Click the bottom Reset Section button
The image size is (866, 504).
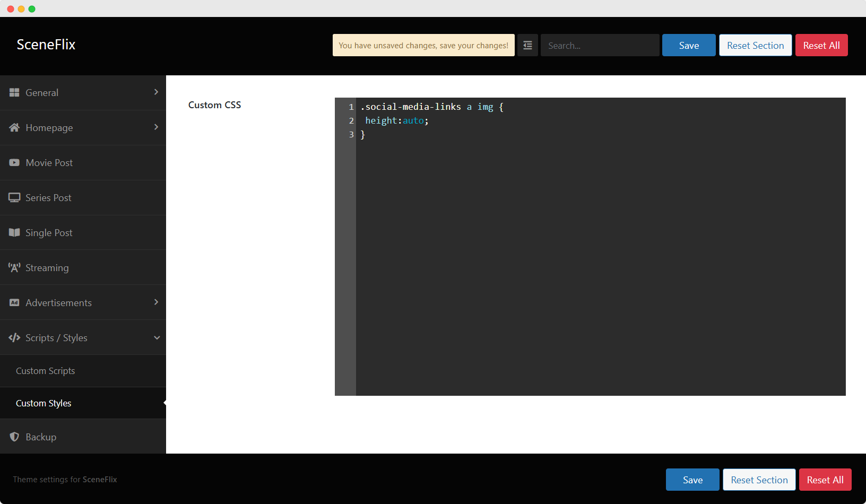coord(759,480)
